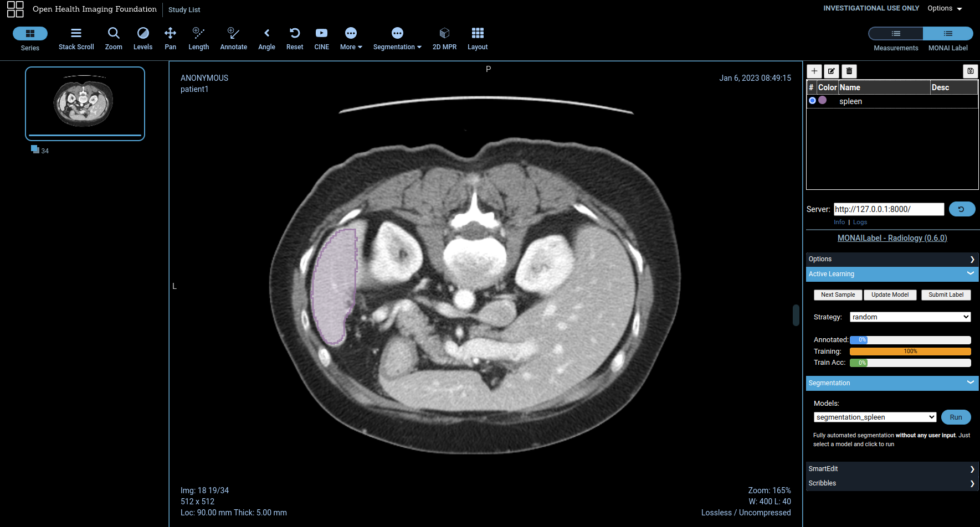Click the Update Model button
Screen dimensions: 980x527
(890, 295)
